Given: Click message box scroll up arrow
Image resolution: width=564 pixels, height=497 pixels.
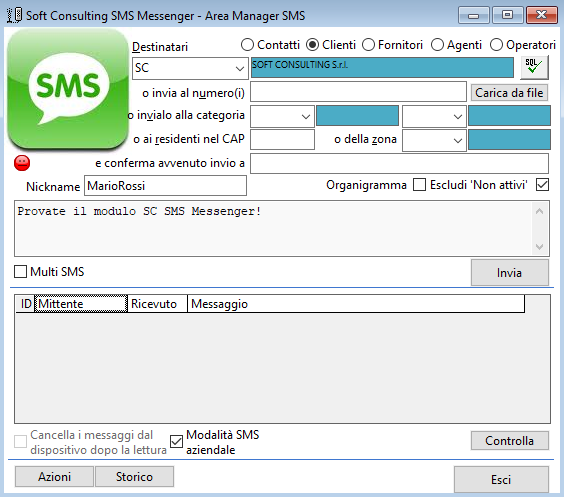Looking at the screenshot, I should (539, 211).
